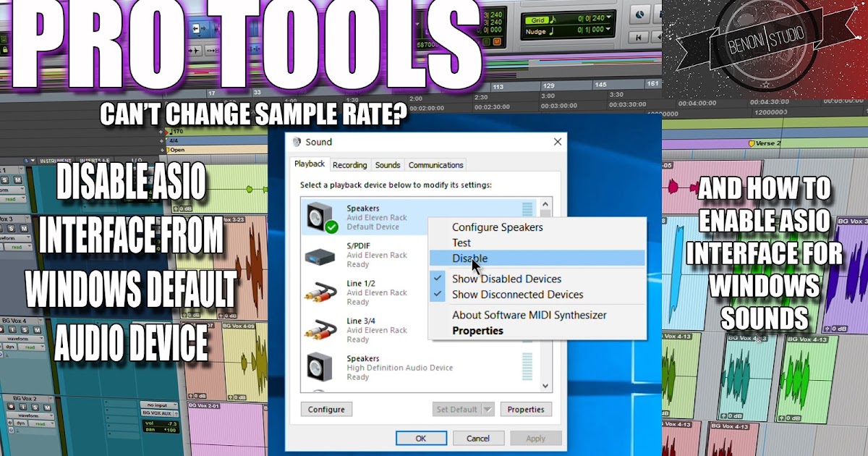Select Disable from the context menu
Screen dimensions: 868x456
pyautogui.click(x=469, y=258)
